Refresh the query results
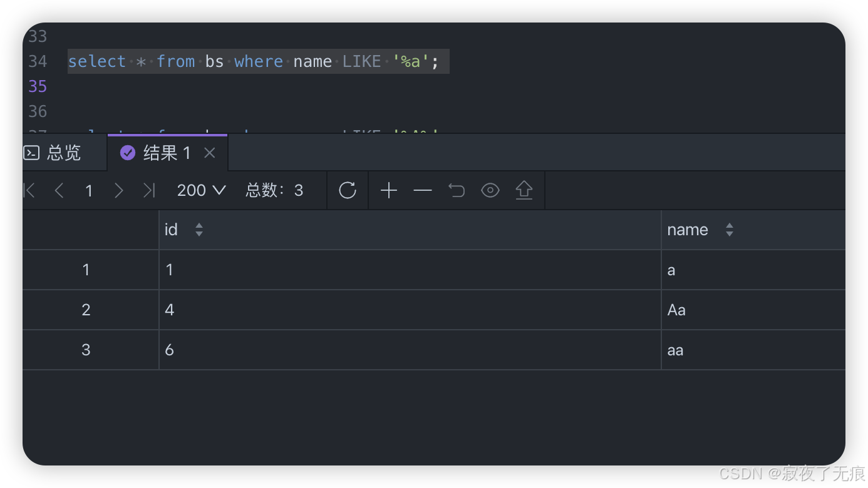This screenshot has width=868, height=488. point(348,190)
